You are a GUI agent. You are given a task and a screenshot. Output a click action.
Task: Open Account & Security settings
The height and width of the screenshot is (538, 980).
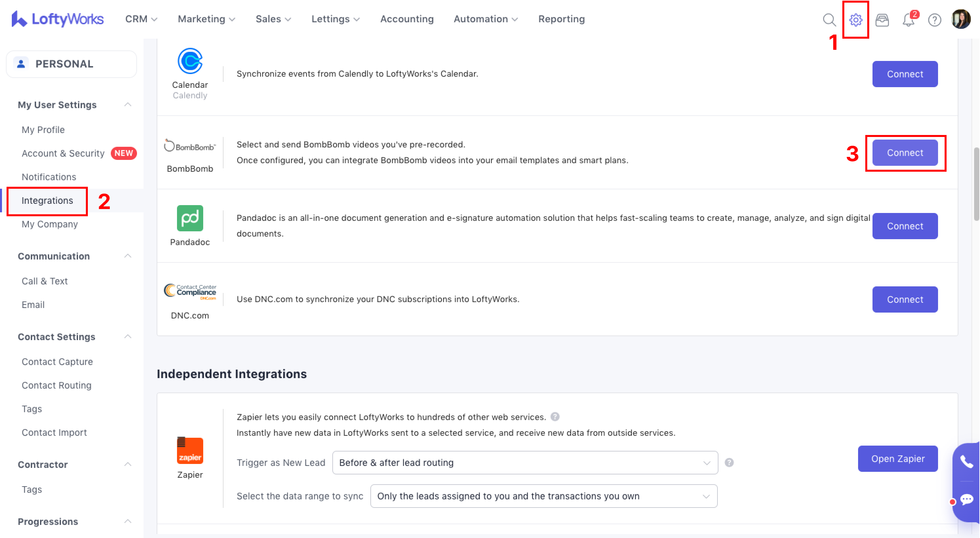63,153
